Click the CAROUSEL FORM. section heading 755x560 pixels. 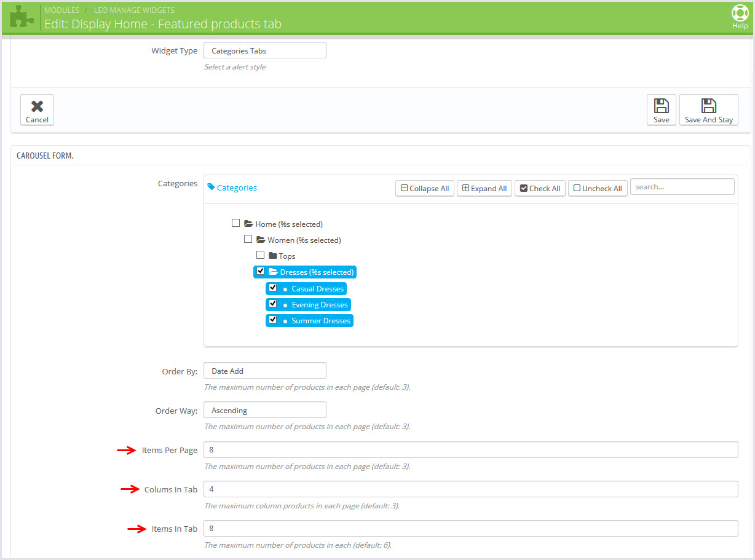click(x=45, y=156)
